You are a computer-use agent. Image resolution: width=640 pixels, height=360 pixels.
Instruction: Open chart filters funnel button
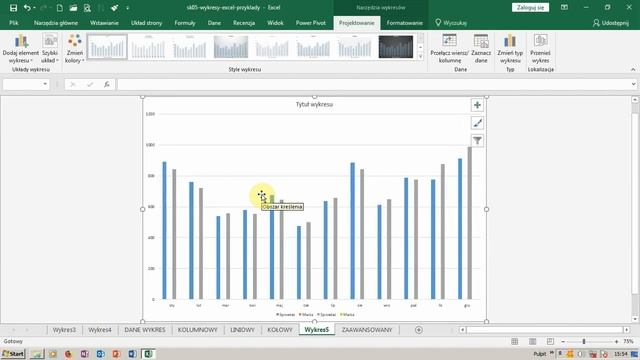pos(477,140)
